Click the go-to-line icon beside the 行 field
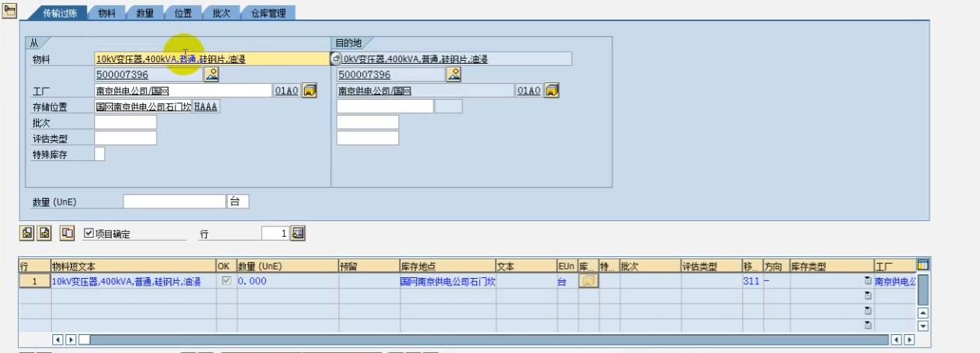 click(298, 233)
